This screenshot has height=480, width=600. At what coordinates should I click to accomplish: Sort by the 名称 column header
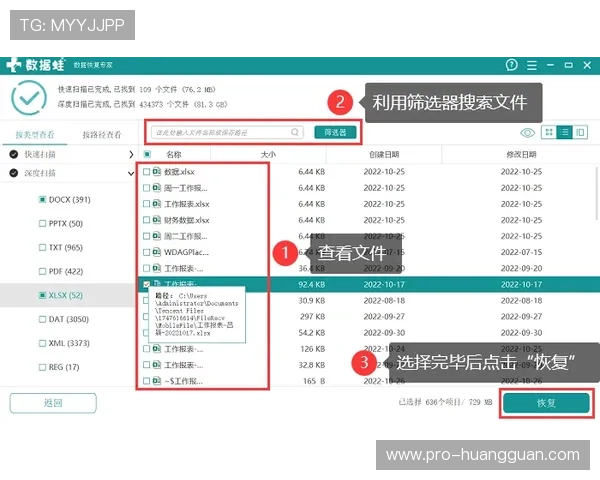174,154
